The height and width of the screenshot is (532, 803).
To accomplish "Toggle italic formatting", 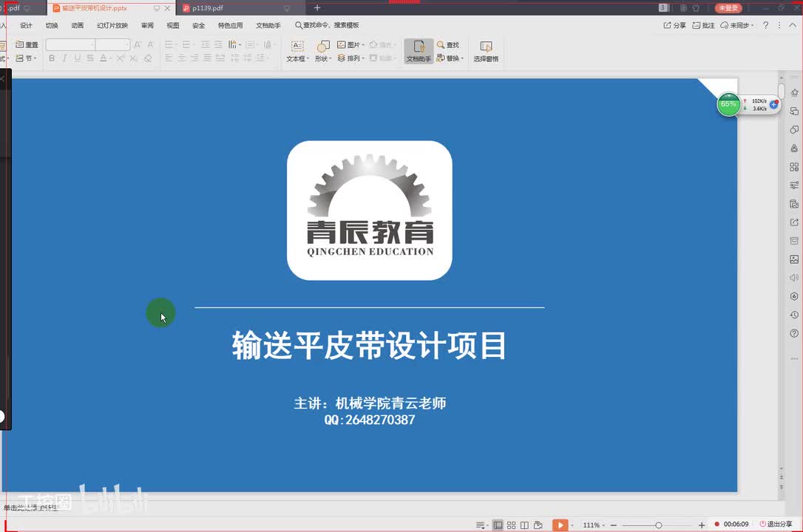I will pyautogui.click(x=64, y=58).
